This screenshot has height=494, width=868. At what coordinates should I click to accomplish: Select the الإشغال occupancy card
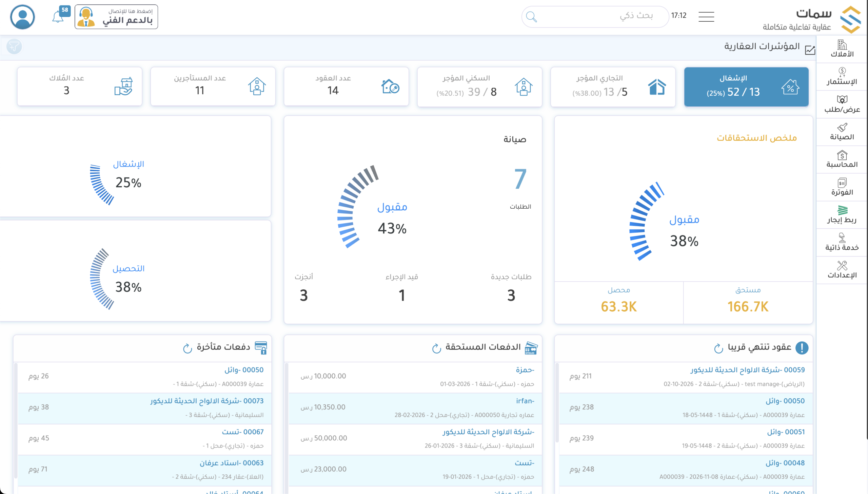(746, 87)
